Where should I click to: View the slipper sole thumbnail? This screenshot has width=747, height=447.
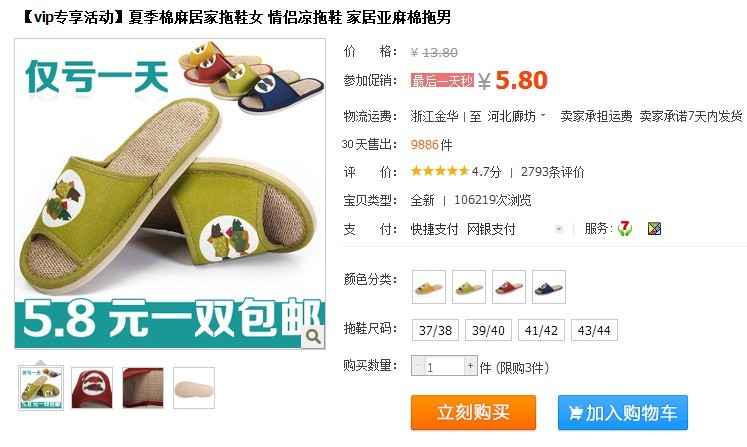(x=194, y=388)
